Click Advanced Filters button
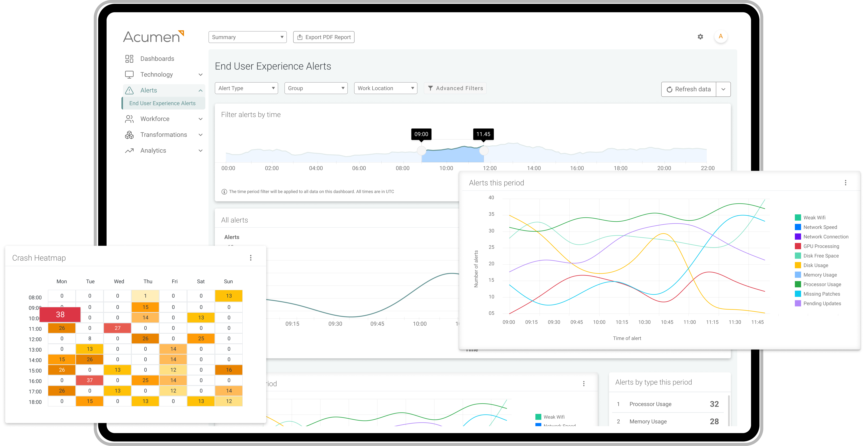 [x=455, y=88]
